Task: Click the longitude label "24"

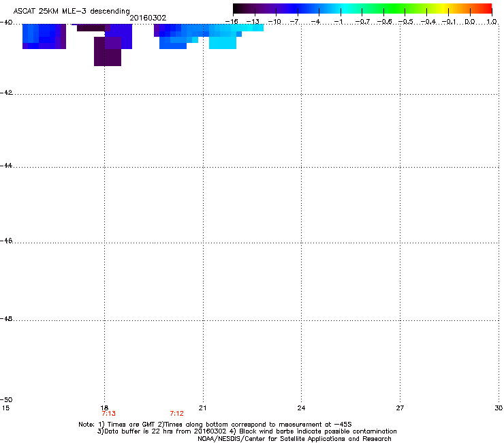Action: point(301,408)
